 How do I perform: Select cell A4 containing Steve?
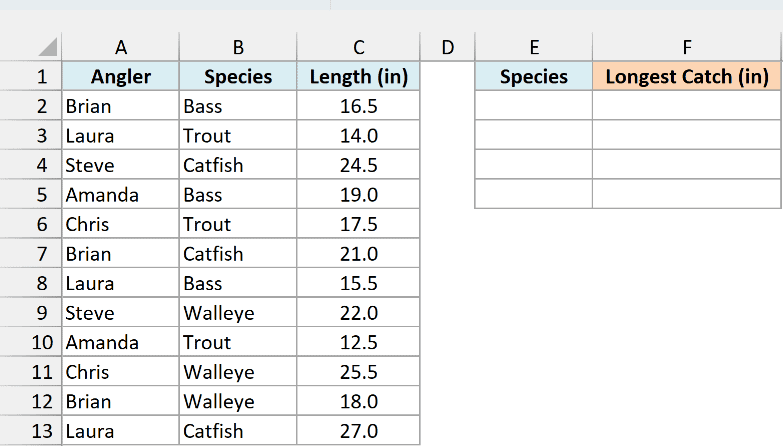[120, 165]
